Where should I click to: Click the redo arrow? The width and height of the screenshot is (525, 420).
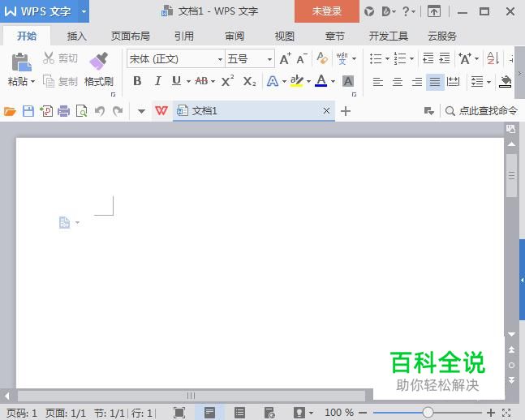tap(118, 111)
